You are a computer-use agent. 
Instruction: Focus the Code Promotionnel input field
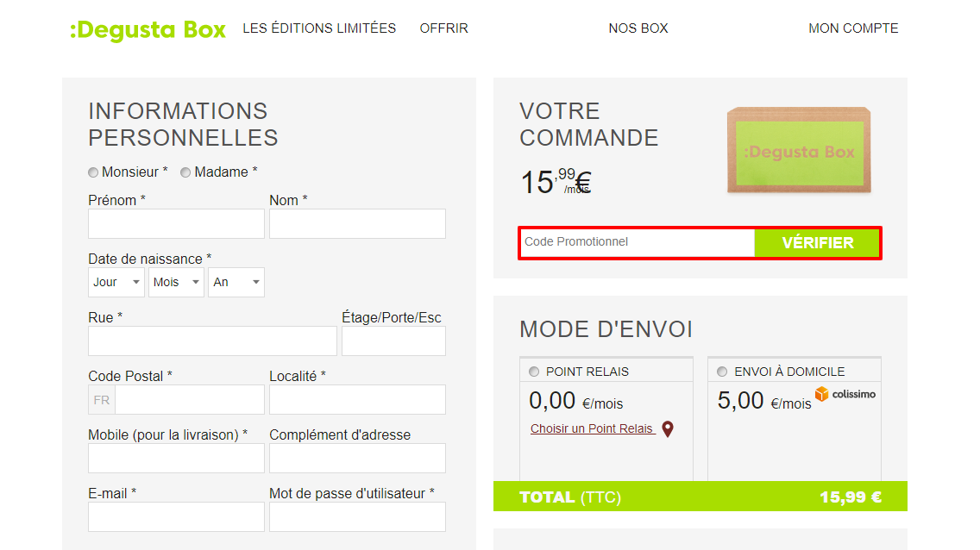coord(638,242)
